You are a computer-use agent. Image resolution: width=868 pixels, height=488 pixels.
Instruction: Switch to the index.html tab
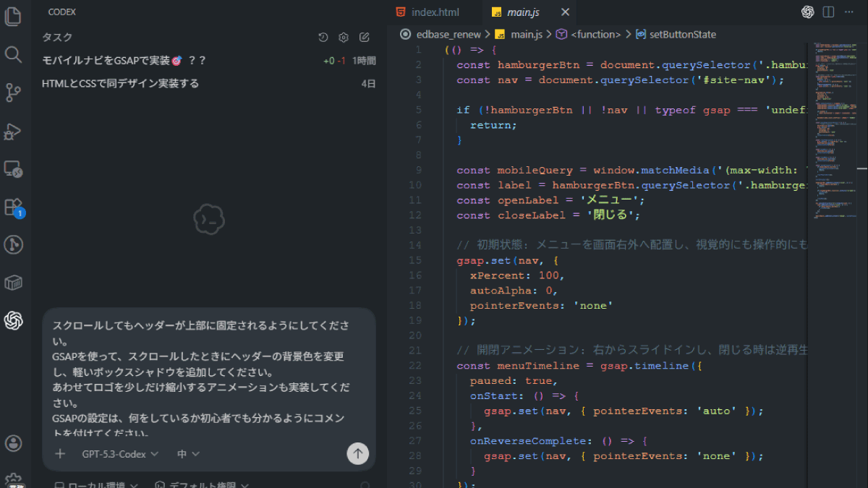point(434,12)
